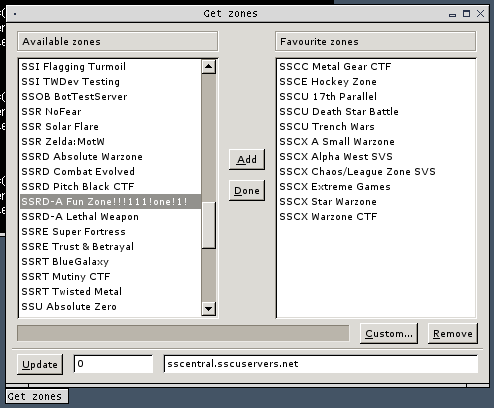Click the scroll up arrow of available zones
The width and height of the screenshot is (494, 408).
pos(209,66)
